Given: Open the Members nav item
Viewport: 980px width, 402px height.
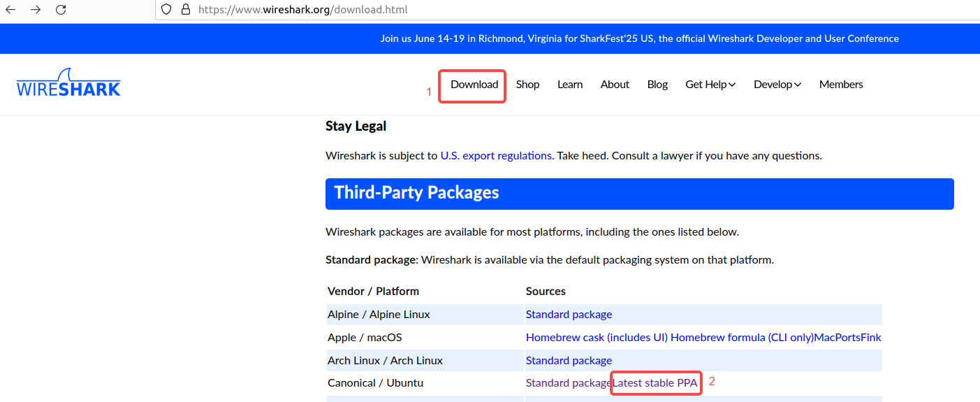Looking at the screenshot, I should click(x=841, y=85).
